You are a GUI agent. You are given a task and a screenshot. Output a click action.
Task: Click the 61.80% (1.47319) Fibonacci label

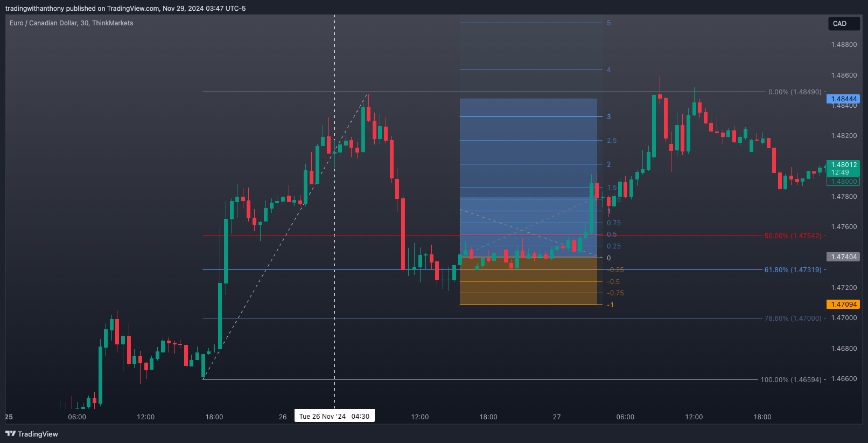point(793,270)
